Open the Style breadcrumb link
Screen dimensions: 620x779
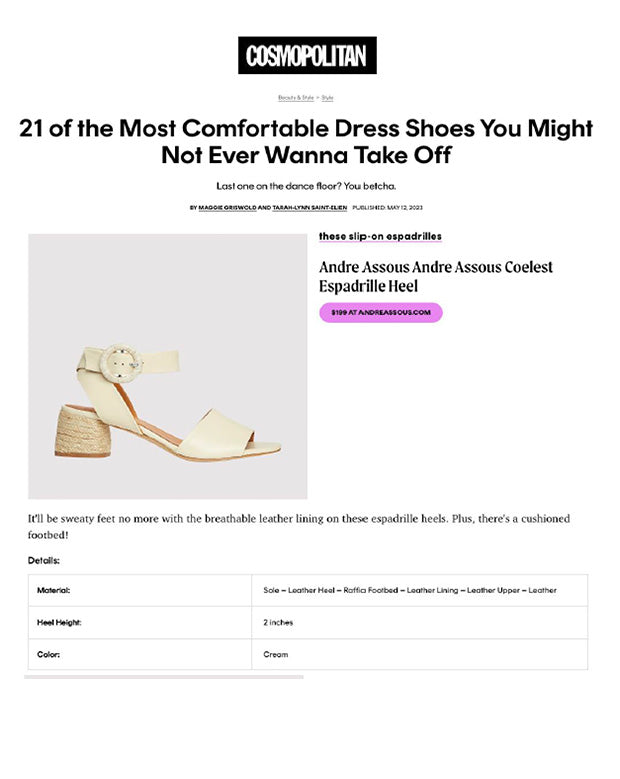(x=327, y=98)
